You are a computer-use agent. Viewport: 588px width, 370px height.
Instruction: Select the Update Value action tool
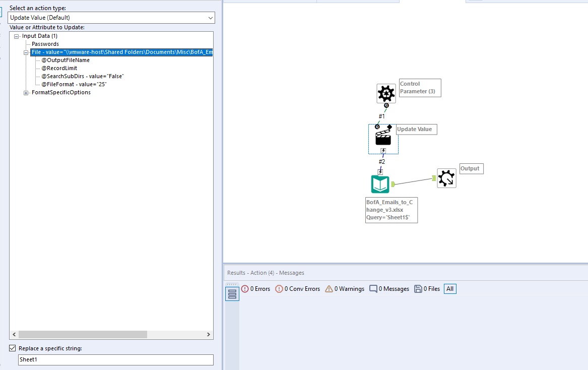coord(383,139)
